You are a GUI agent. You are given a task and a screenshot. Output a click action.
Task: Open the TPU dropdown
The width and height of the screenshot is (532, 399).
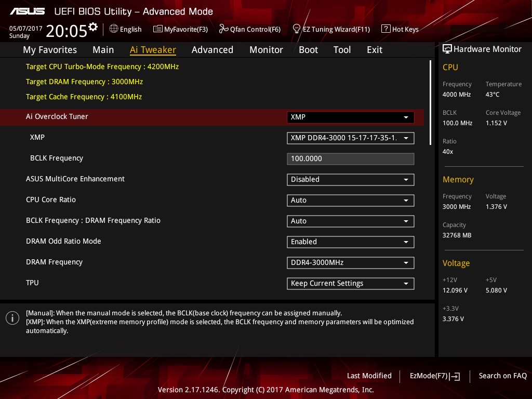click(351, 284)
